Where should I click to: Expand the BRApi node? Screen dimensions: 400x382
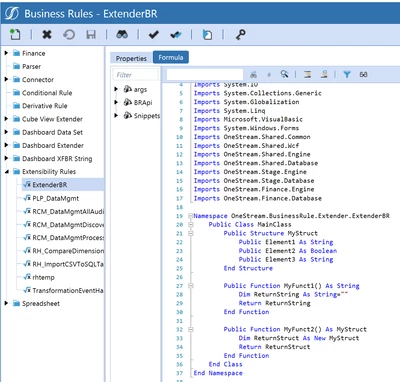point(116,102)
